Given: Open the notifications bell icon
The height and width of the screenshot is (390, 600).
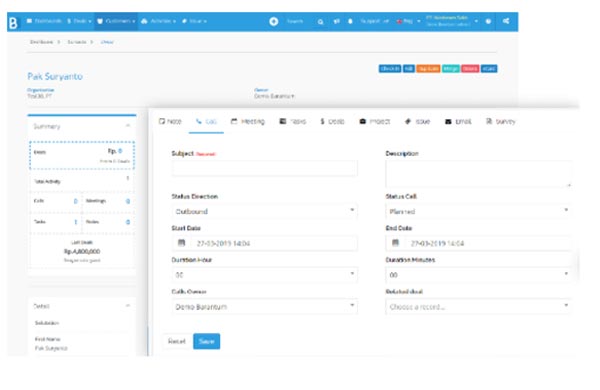Looking at the screenshot, I should [x=350, y=21].
